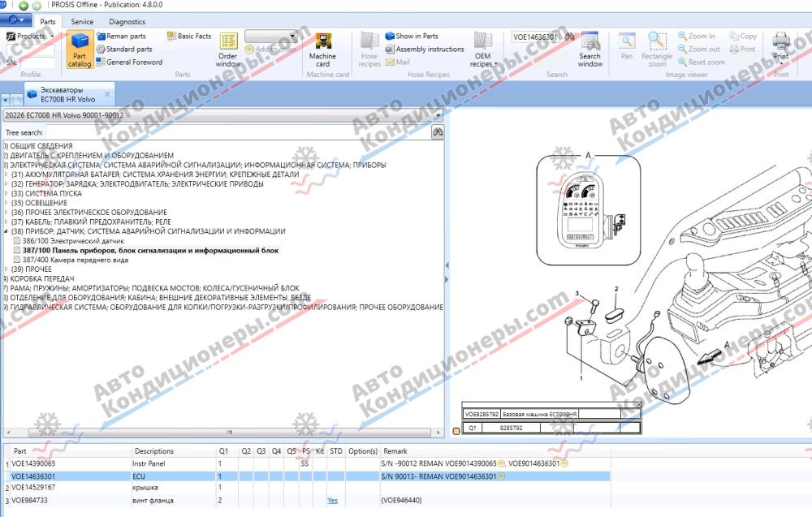This screenshot has width=812, height=517.
Task: Click the tree horizontal scrollbar
Action: tap(230, 432)
